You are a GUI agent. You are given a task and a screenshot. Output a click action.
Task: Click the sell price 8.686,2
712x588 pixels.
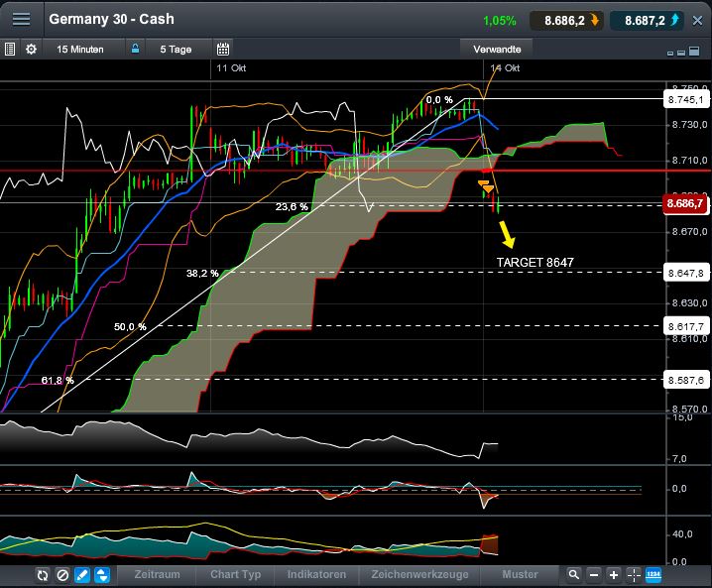click(x=566, y=21)
